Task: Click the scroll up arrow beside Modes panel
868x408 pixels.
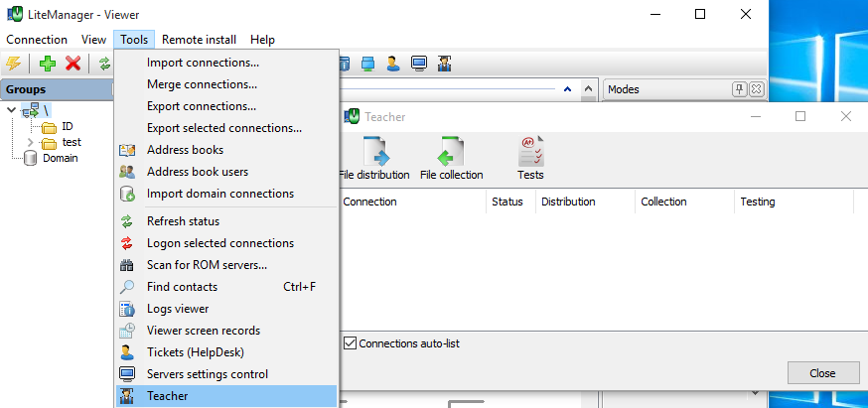Action: [589, 89]
